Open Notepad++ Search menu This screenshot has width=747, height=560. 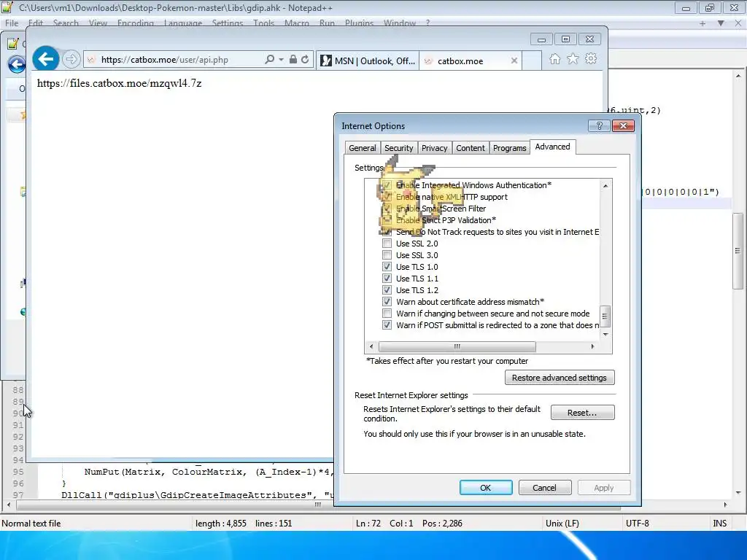pos(66,23)
